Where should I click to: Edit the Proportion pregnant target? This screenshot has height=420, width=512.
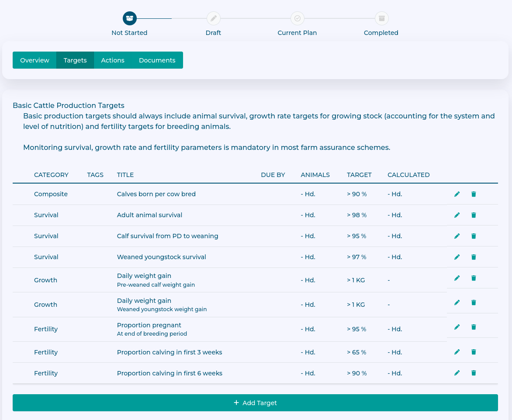point(457,327)
